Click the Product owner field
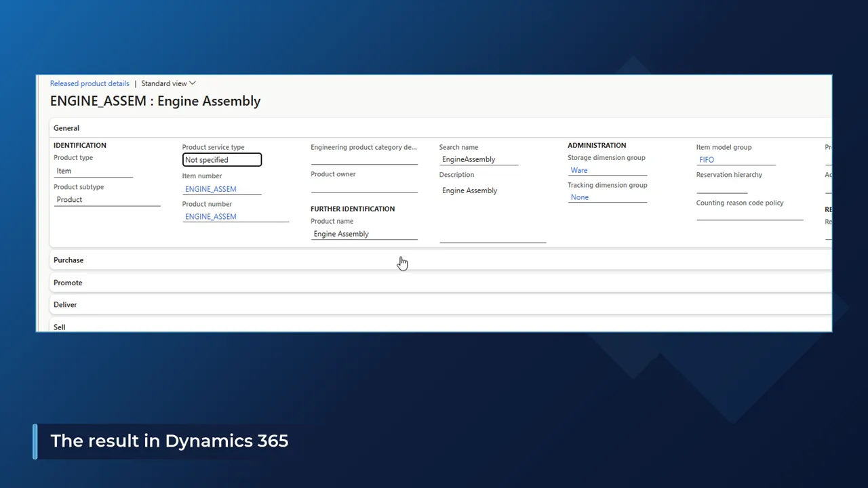868x488 pixels. [364, 186]
